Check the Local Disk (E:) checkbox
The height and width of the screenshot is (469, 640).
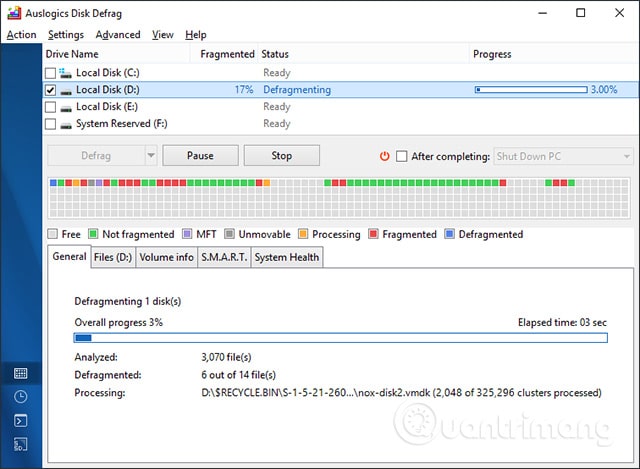pyautogui.click(x=51, y=107)
